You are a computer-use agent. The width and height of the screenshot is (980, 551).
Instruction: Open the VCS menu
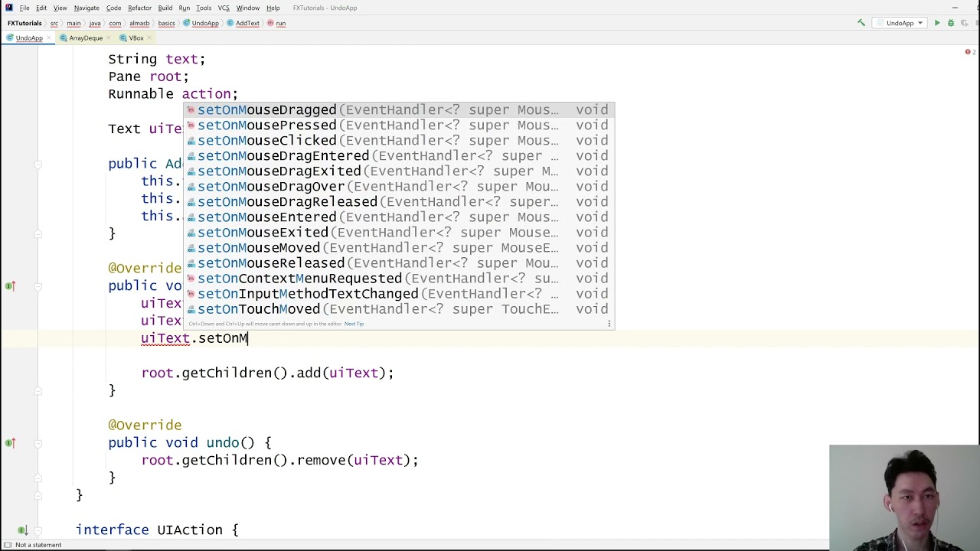pos(224,8)
